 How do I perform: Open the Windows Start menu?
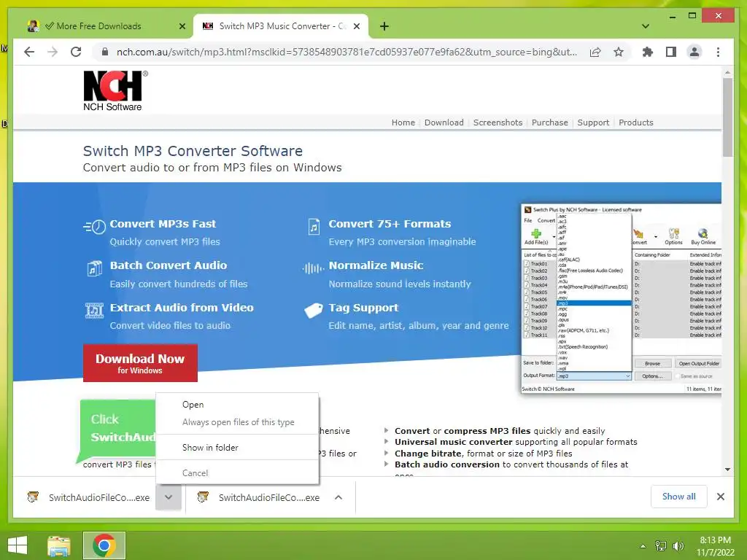tap(18, 545)
